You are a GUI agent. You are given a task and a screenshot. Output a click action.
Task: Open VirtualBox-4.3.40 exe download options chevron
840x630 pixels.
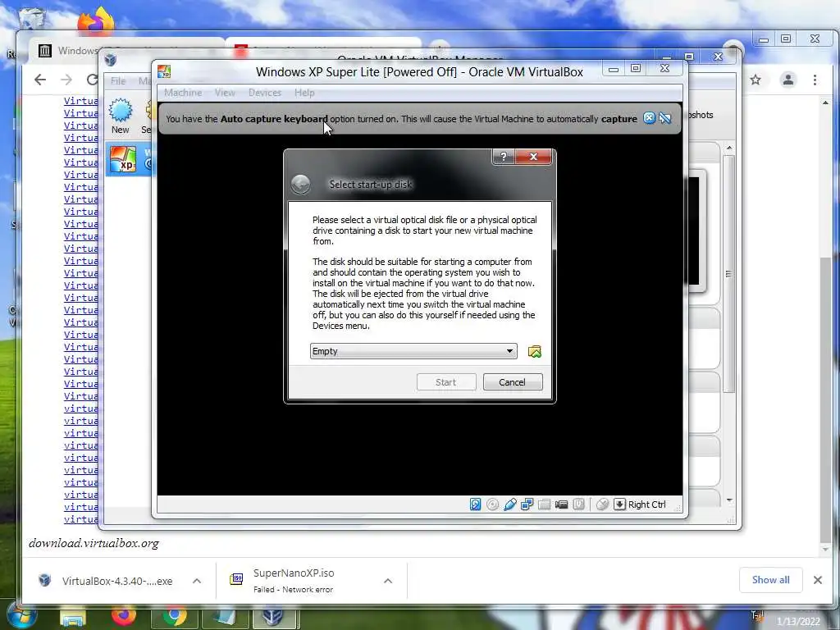[x=197, y=581]
